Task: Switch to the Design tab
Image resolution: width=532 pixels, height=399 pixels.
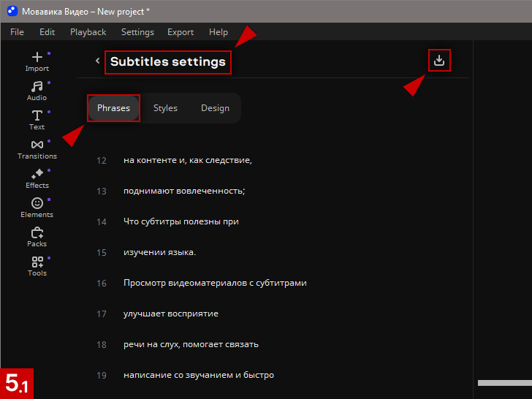Action: [x=215, y=108]
